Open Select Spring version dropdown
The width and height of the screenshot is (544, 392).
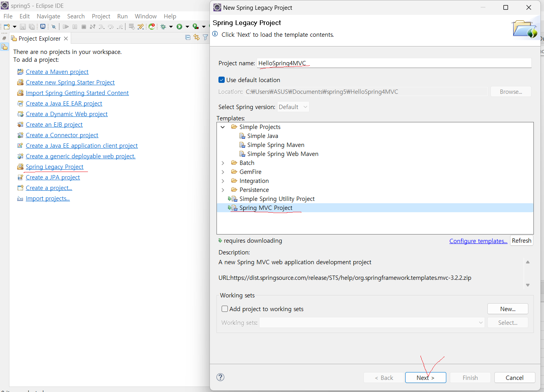(x=293, y=107)
